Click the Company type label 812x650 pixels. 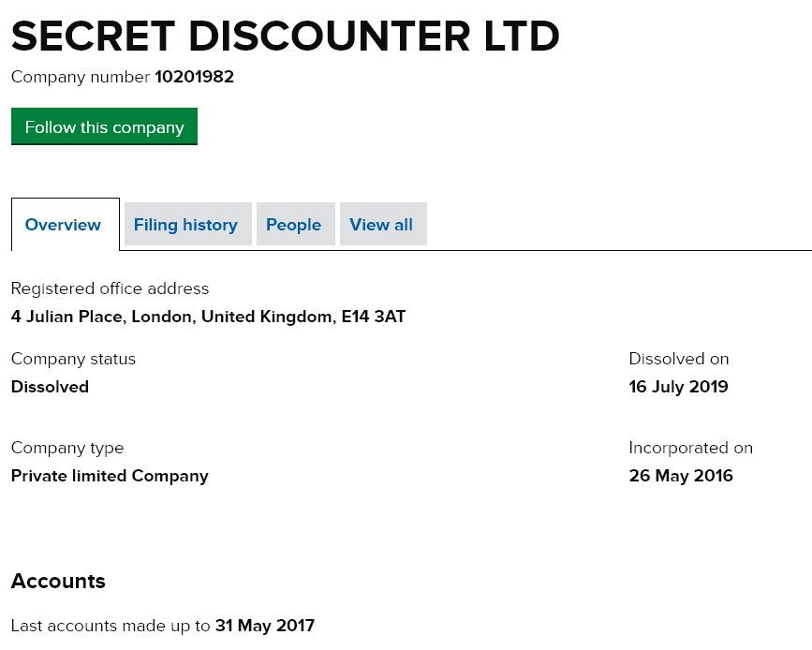point(67,448)
